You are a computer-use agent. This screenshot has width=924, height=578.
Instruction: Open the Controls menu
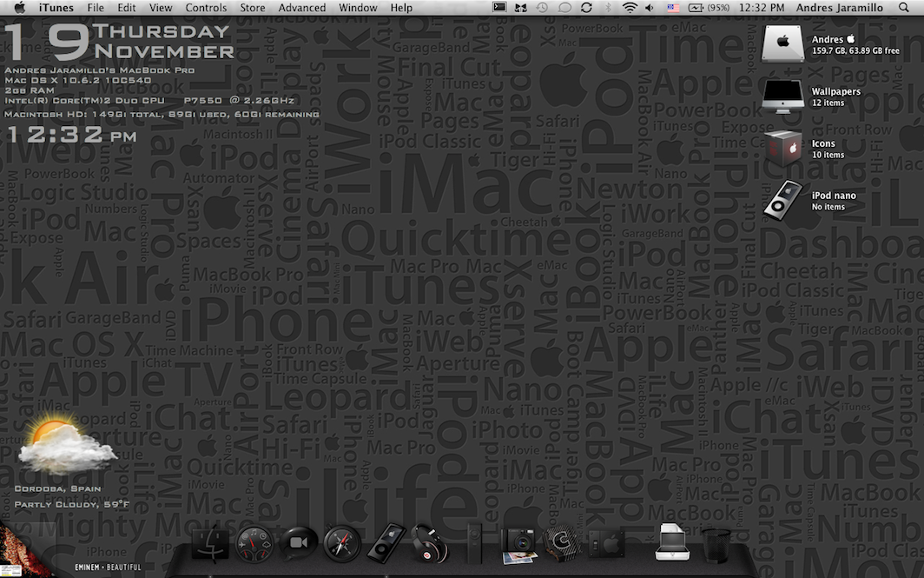(x=206, y=8)
